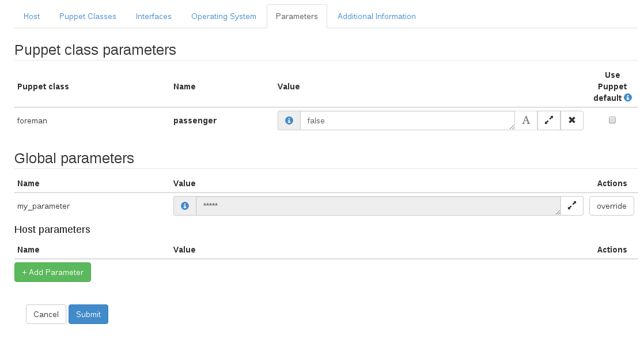Click the info icon beside Use Puppet default
Screen dimensions: 644x354
pos(627,97)
